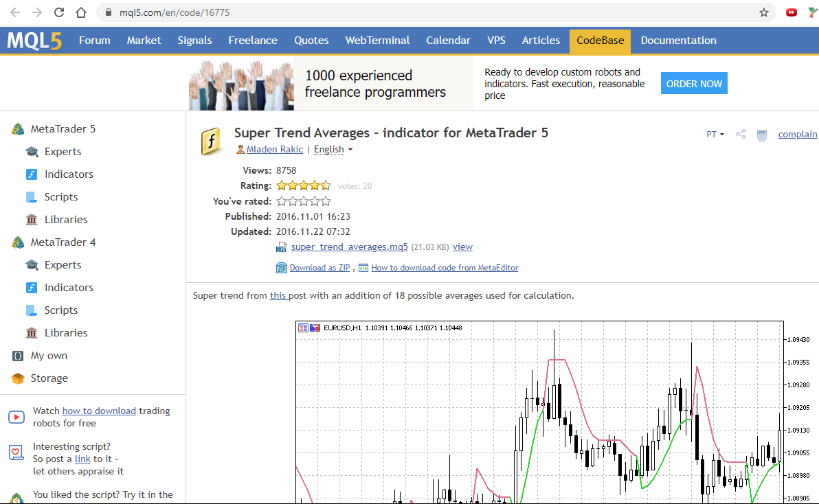Rate five stars in You've rated
The image size is (819, 504).
326,201
